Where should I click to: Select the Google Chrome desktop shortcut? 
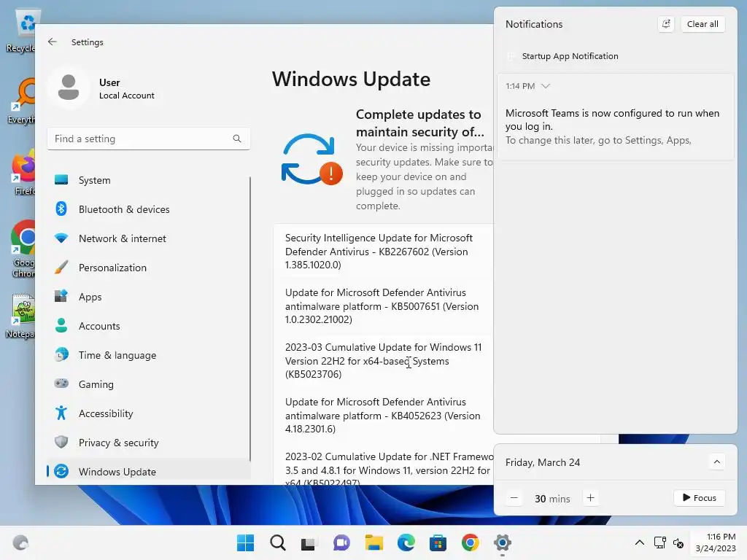[23, 249]
